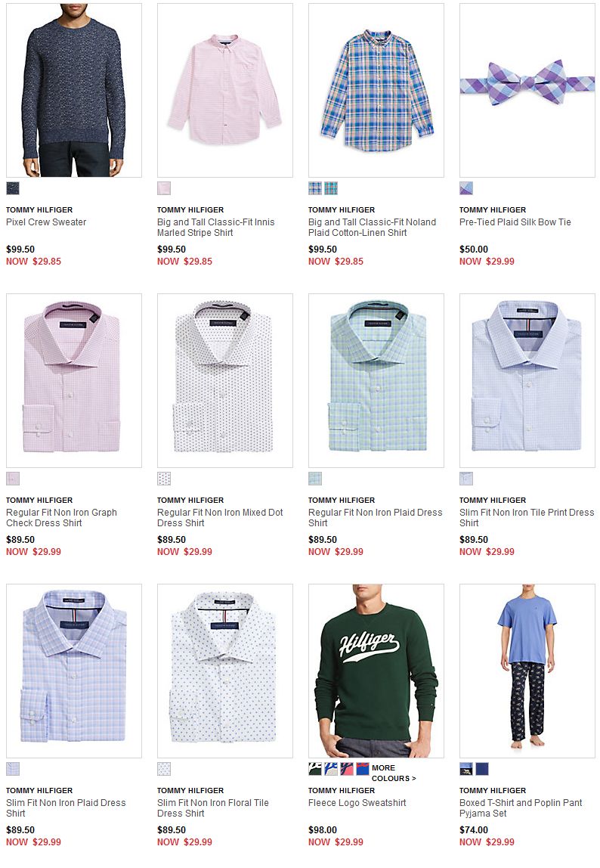Open the Pre-Tied Plaid Silk Bow Tie image
This screenshot has width=600, height=868.
527,90
